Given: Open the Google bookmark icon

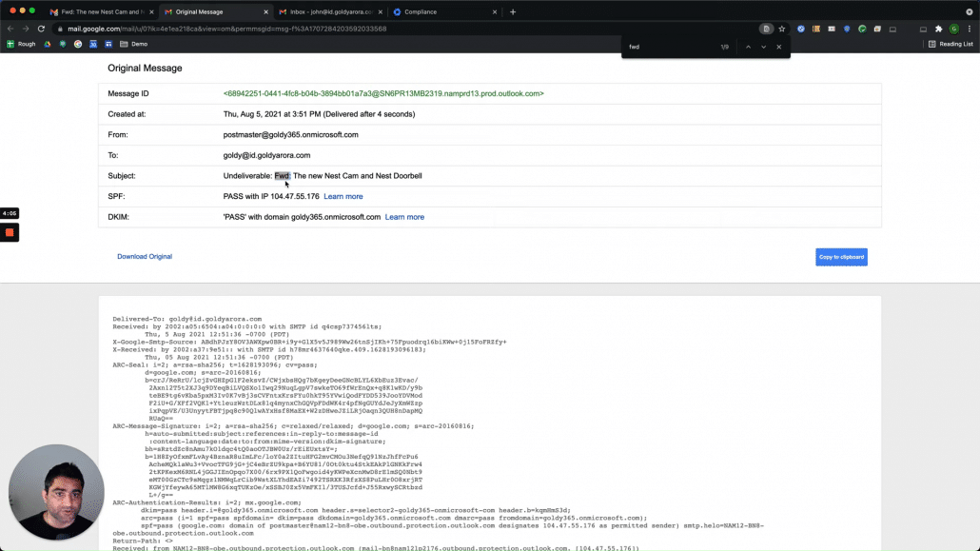Looking at the screenshot, I should (x=78, y=45).
